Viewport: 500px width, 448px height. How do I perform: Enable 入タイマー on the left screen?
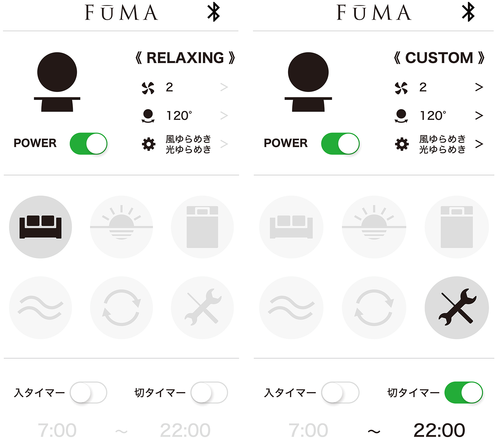click(88, 392)
